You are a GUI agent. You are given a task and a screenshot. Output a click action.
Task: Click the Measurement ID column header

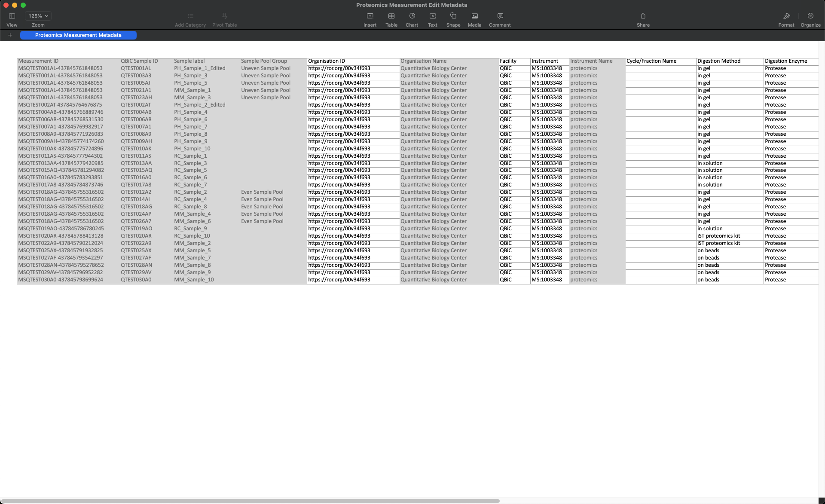38,61
